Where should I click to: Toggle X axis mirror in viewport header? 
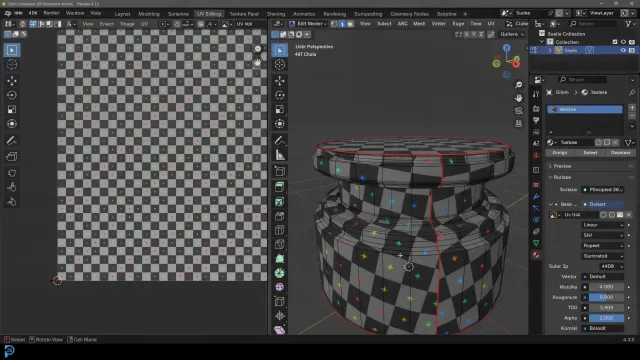tap(466, 35)
